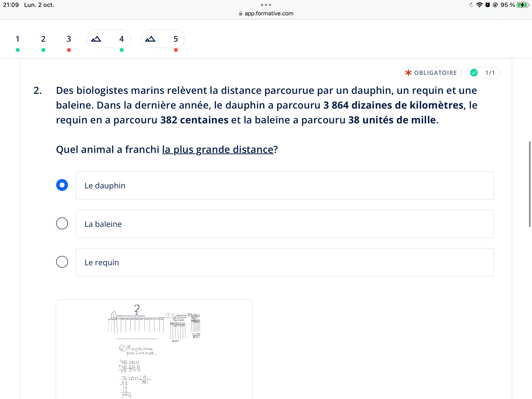Click the Le requin answer box
Image resolution: width=532 pixels, height=399 pixels.
pos(285,262)
